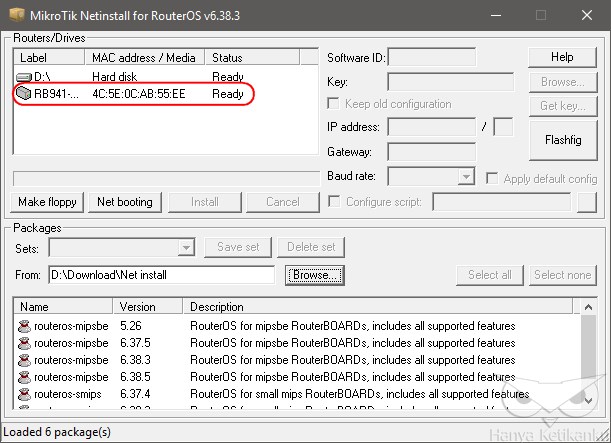Image resolution: width=611 pixels, height=443 pixels.
Task: Click the Status column header in routers list
Action: coord(252,57)
